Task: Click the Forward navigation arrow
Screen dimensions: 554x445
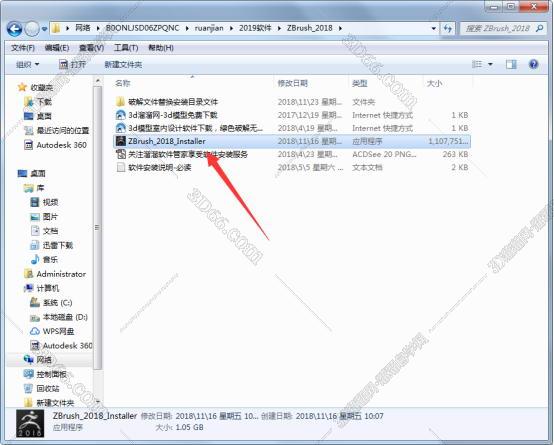Action: 32,29
